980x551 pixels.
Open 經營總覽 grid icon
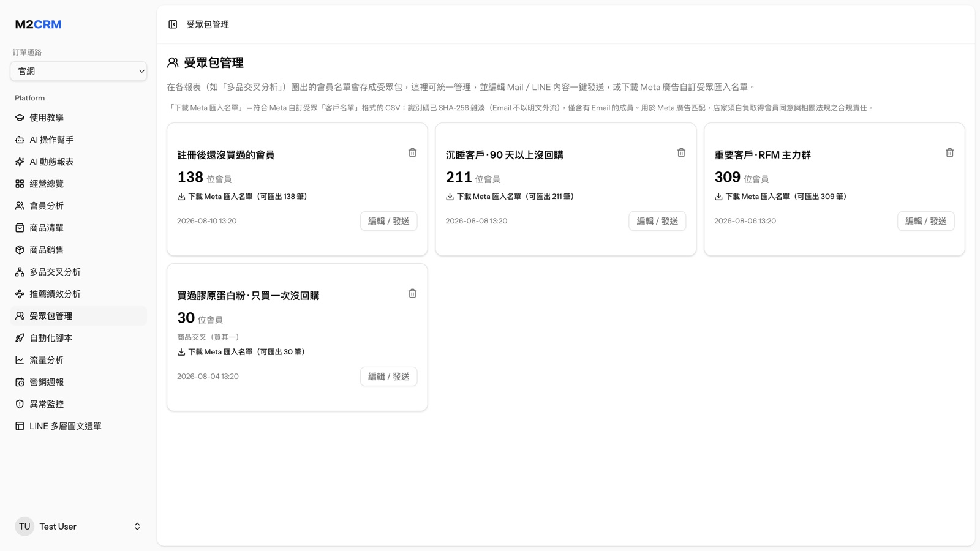point(20,184)
